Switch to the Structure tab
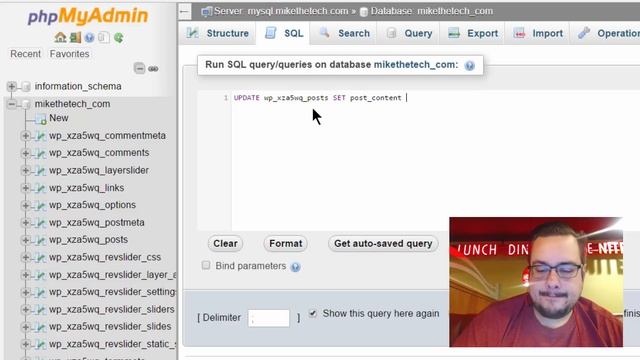Image resolution: width=640 pixels, height=360 pixels. pyautogui.click(x=218, y=33)
